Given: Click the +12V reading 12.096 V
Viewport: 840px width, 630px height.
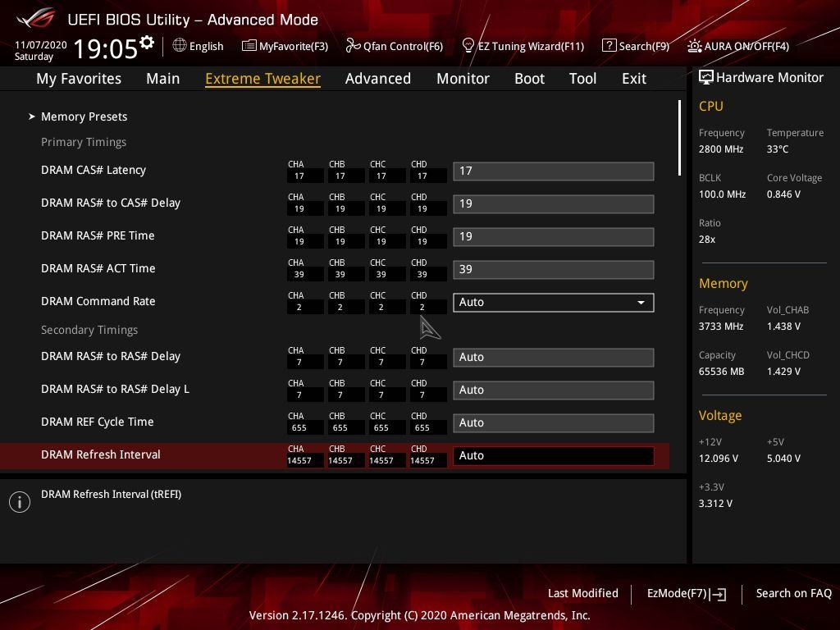Looking at the screenshot, I should click(719, 459).
